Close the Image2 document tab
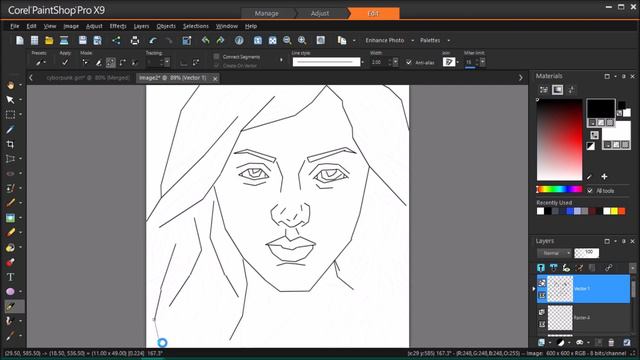This screenshot has width=640, height=360. (215, 78)
